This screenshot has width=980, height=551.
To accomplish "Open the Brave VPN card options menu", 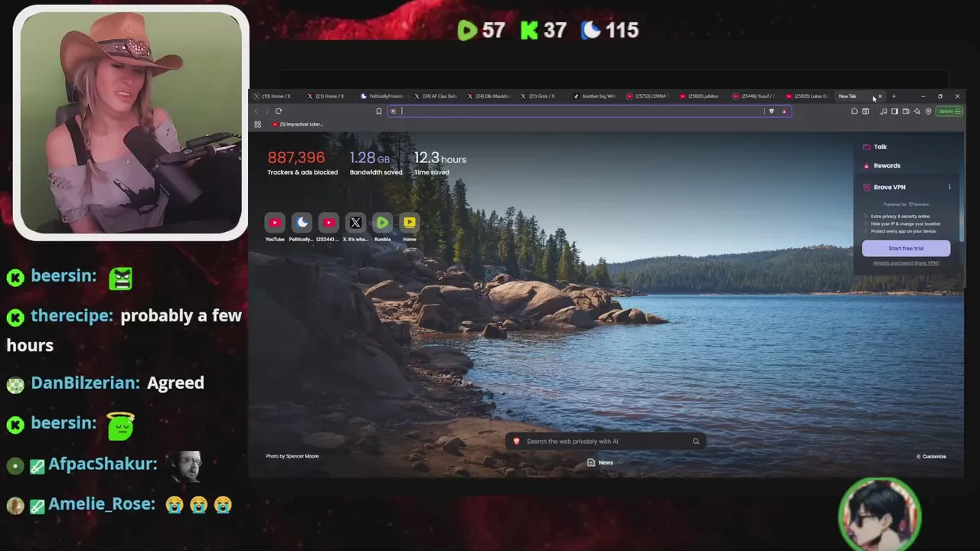I will coord(949,187).
